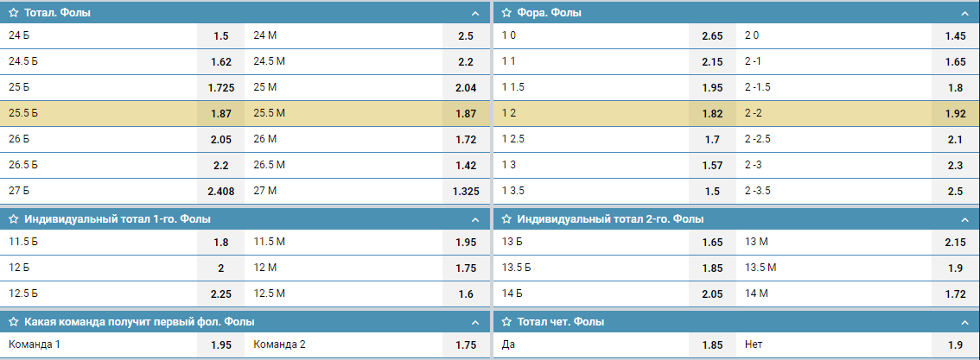Choose Нет at odds 1.9
The image size is (980, 360).
pyautogui.click(x=956, y=345)
